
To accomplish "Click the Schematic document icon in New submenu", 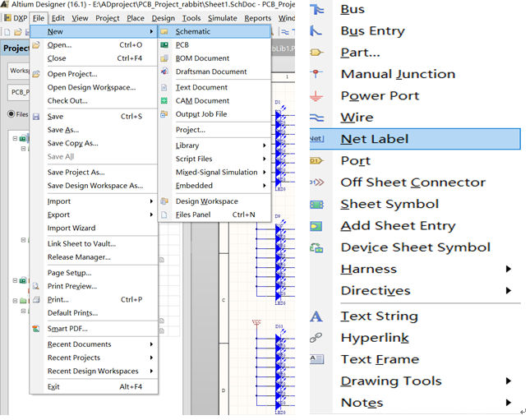I will tap(164, 32).
